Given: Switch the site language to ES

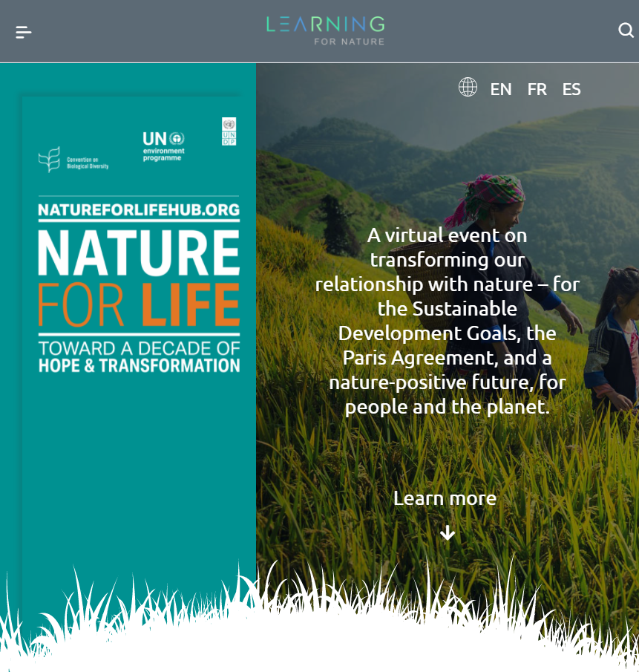Looking at the screenshot, I should coord(571,88).
